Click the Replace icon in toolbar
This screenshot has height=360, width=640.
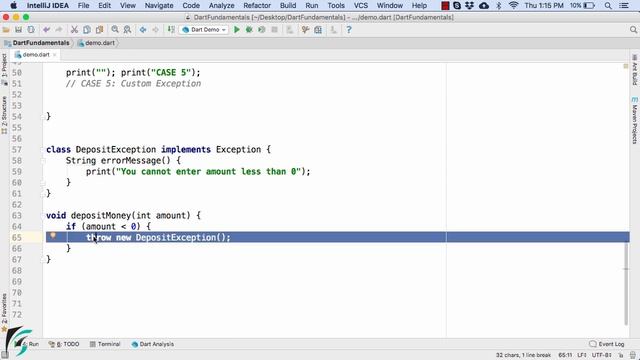tap(127, 30)
